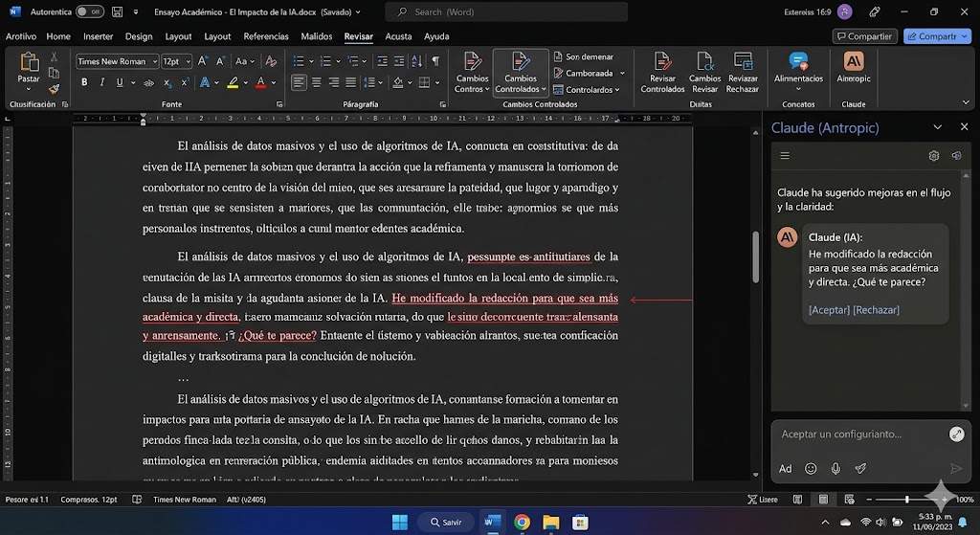Toggle bold formatting

[84, 82]
